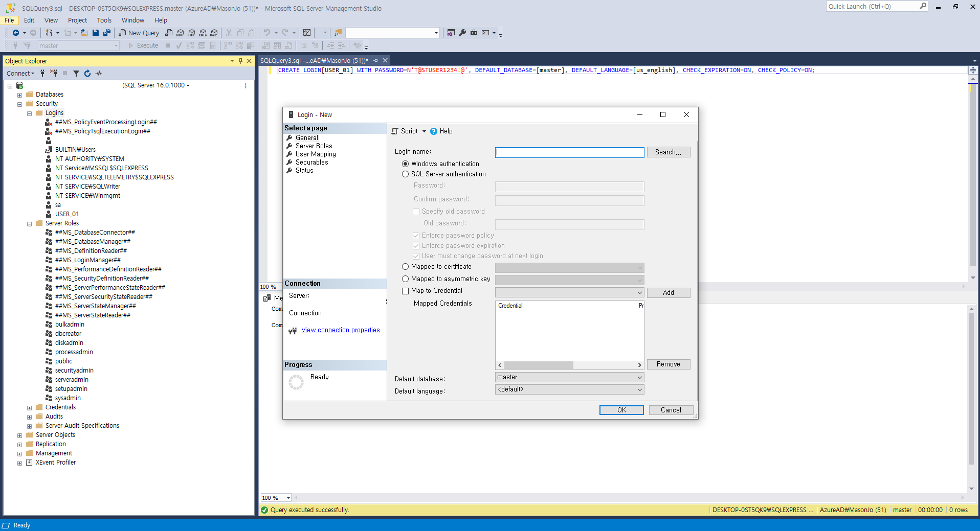Expand the Databases tree node
980x531 pixels.
[19, 95]
